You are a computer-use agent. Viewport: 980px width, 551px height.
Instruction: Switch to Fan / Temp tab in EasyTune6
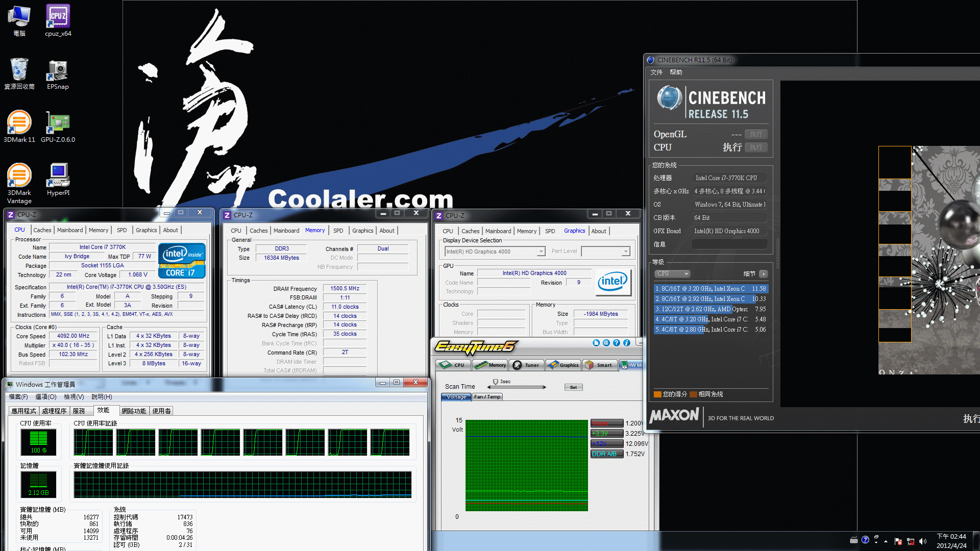[487, 397]
